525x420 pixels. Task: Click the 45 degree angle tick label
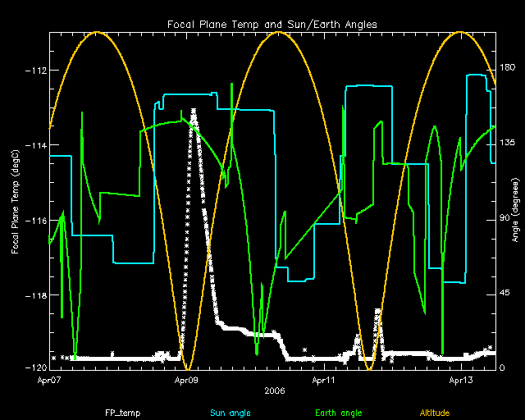coord(507,293)
